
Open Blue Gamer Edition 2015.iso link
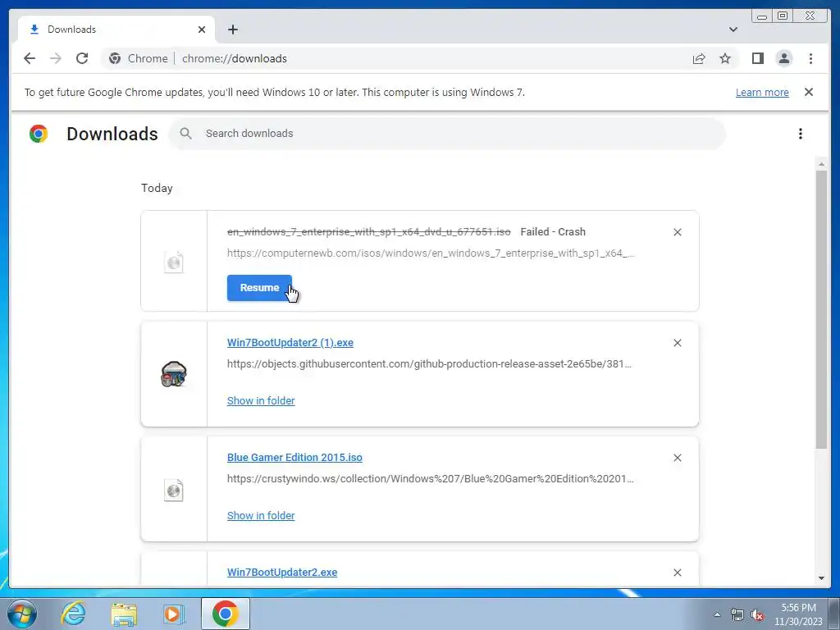tap(294, 458)
